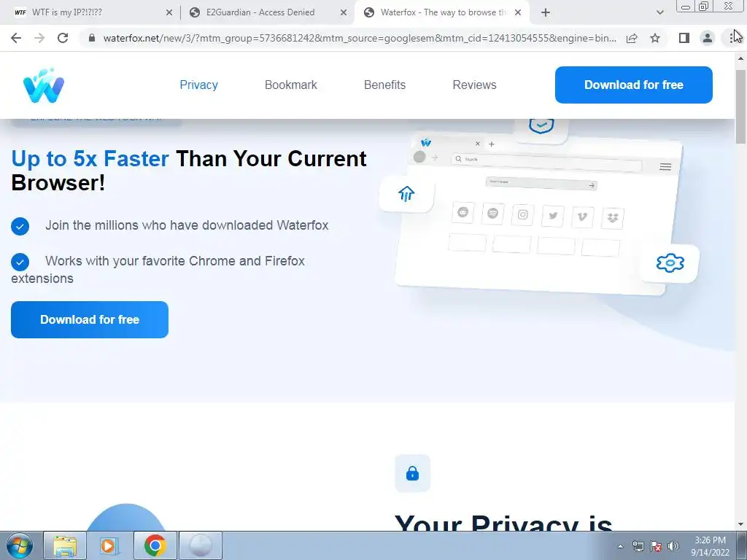
Task: Click header Download for free button
Action: pos(634,85)
